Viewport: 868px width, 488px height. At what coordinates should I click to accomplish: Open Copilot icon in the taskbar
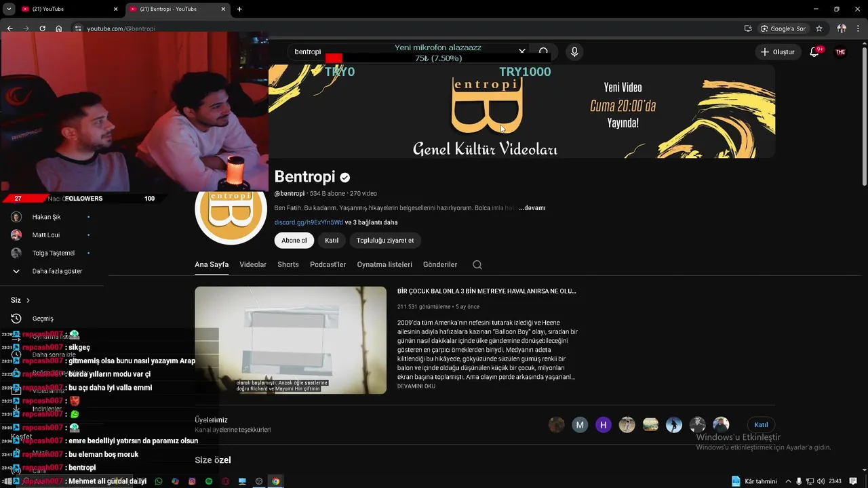176,481
